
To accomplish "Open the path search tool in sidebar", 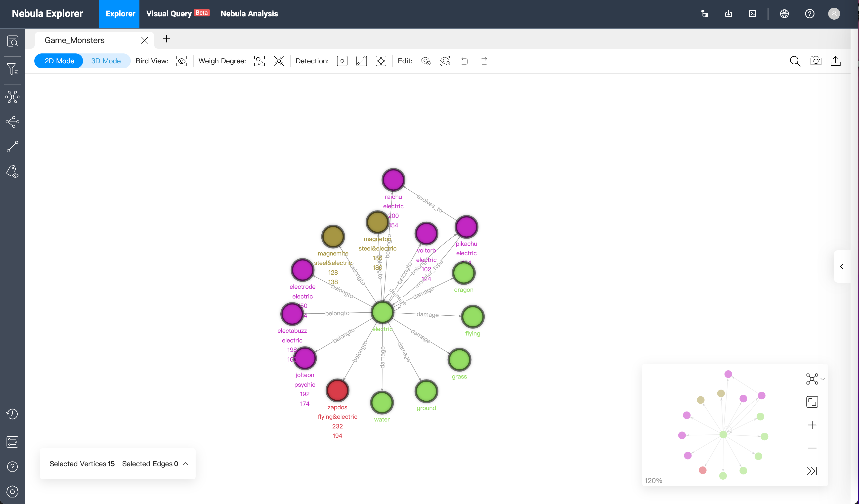I will pos(13,147).
